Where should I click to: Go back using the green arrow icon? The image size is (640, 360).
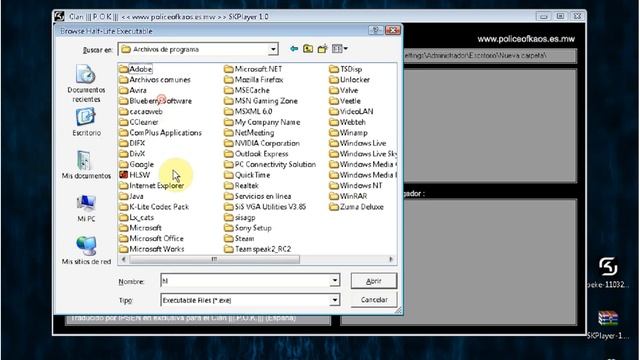[x=294, y=49]
